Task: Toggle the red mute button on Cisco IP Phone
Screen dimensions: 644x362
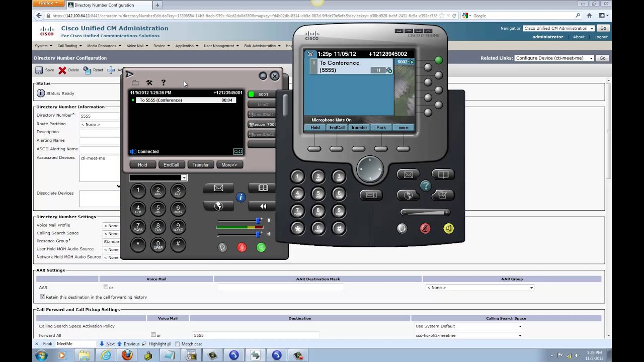Action: pos(425,229)
